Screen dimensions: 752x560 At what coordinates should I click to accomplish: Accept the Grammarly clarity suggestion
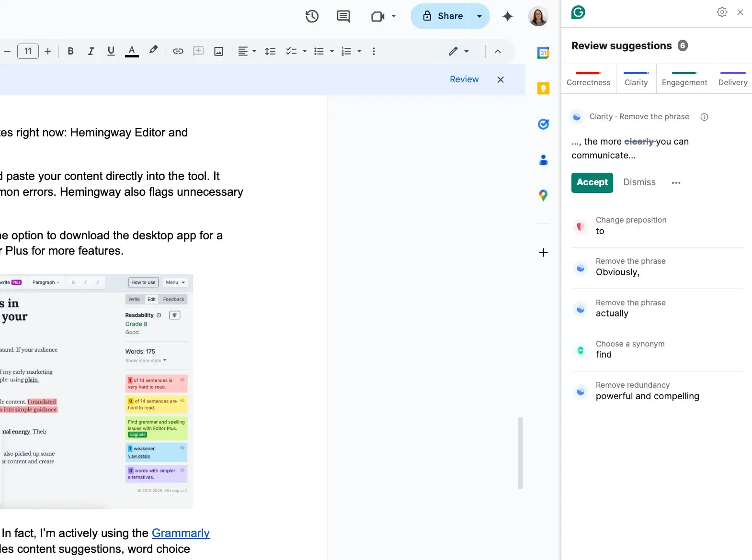(x=592, y=182)
